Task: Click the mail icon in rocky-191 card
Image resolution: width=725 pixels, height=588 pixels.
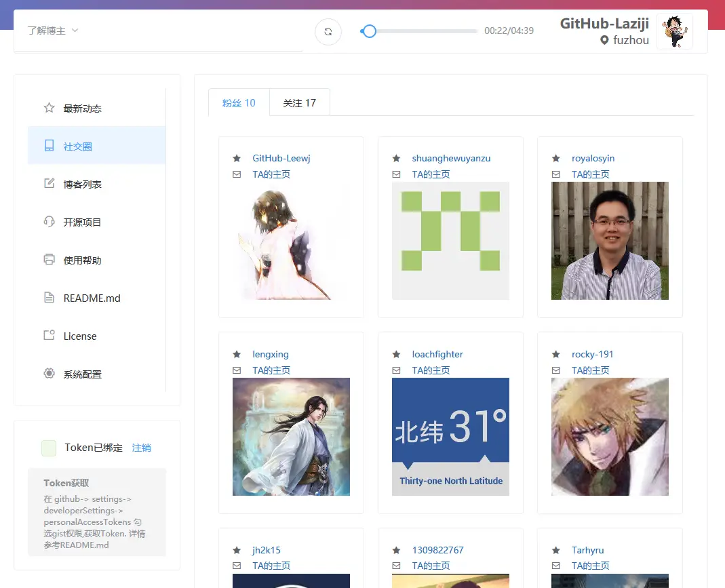Action: 555,370
